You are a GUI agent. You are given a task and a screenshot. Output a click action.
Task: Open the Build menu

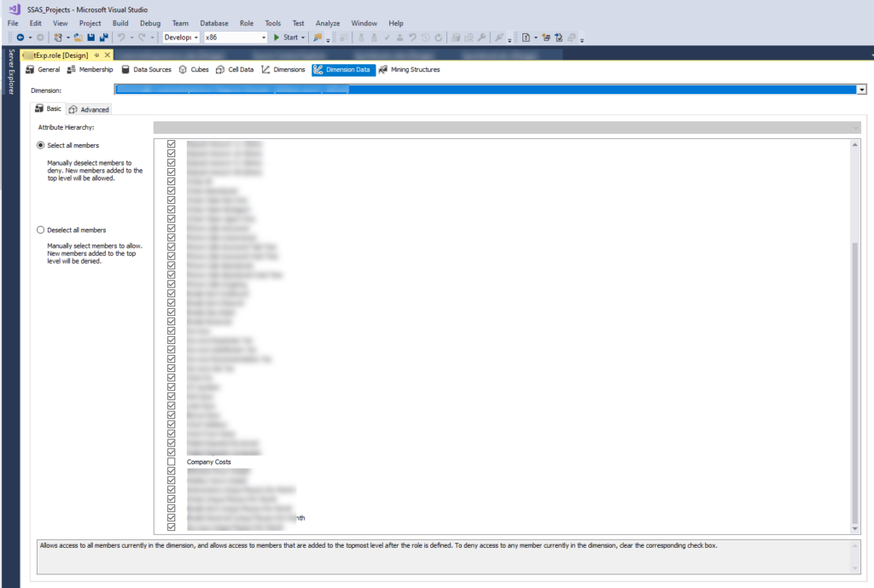click(120, 23)
